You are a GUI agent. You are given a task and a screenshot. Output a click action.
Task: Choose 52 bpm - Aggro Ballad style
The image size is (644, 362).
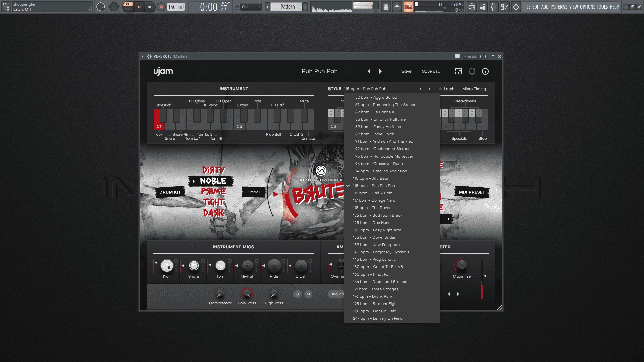pos(392,97)
